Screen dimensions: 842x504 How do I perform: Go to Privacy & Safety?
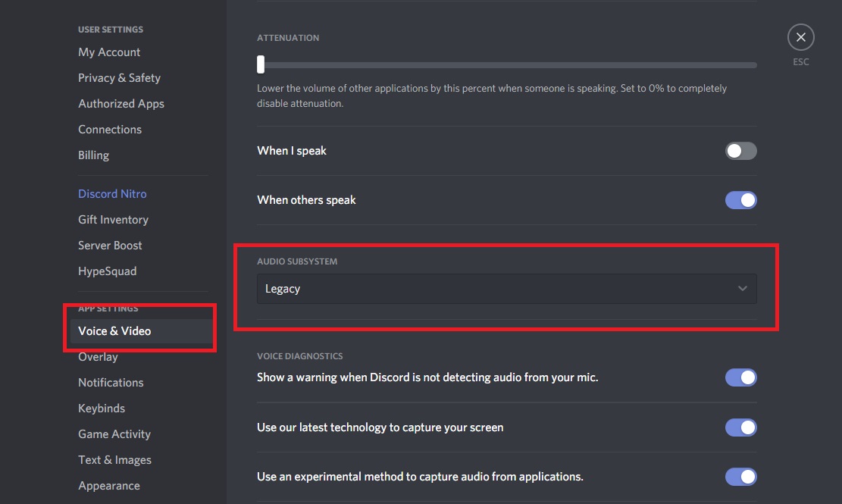(x=119, y=77)
